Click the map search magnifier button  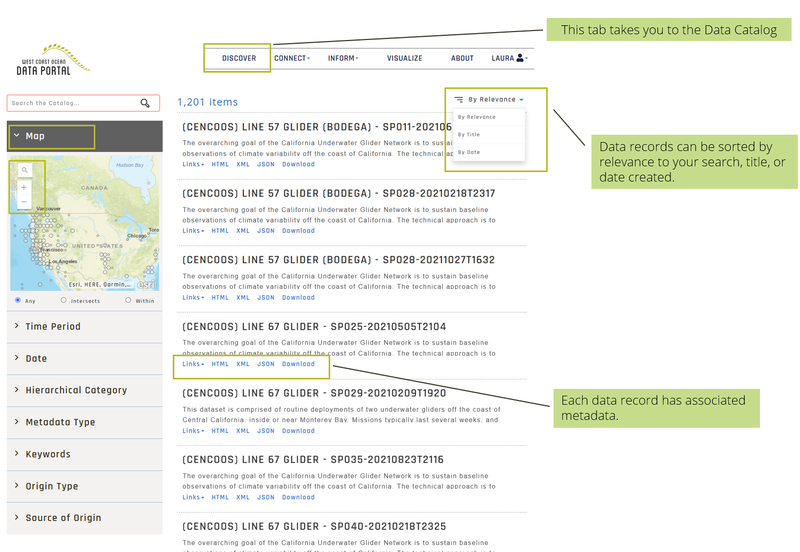click(x=24, y=170)
